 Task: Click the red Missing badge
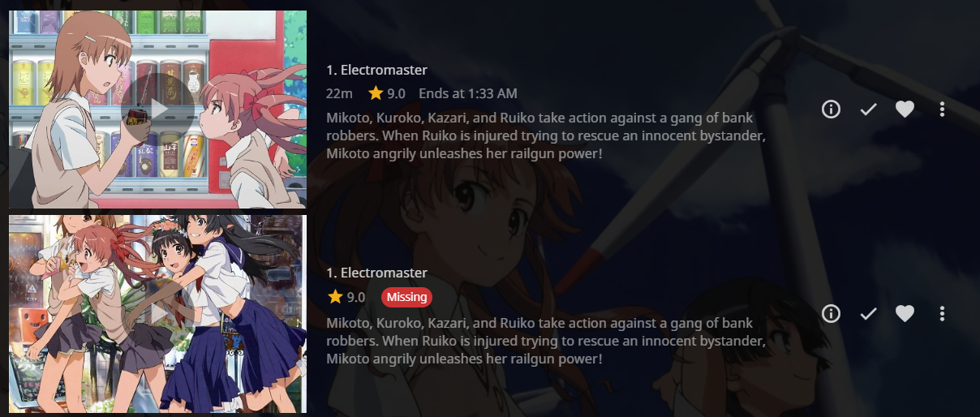click(x=406, y=297)
